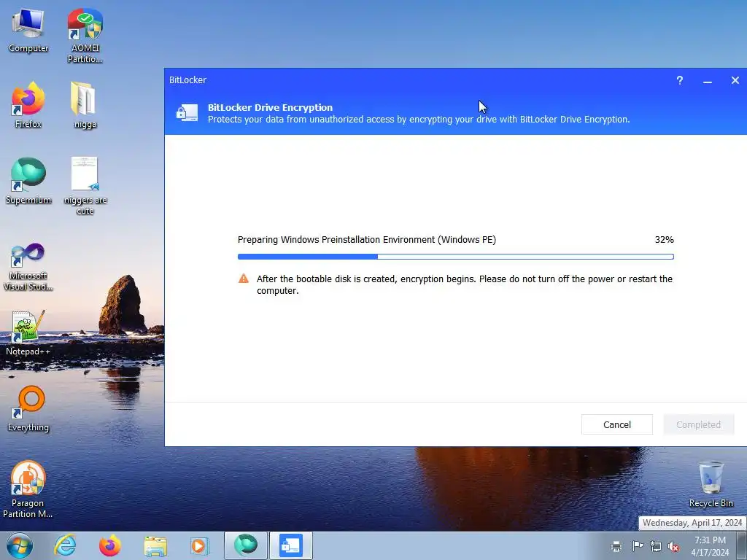Click the 32% progress value
Image resolution: width=747 pixels, height=560 pixels.
pos(664,239)
